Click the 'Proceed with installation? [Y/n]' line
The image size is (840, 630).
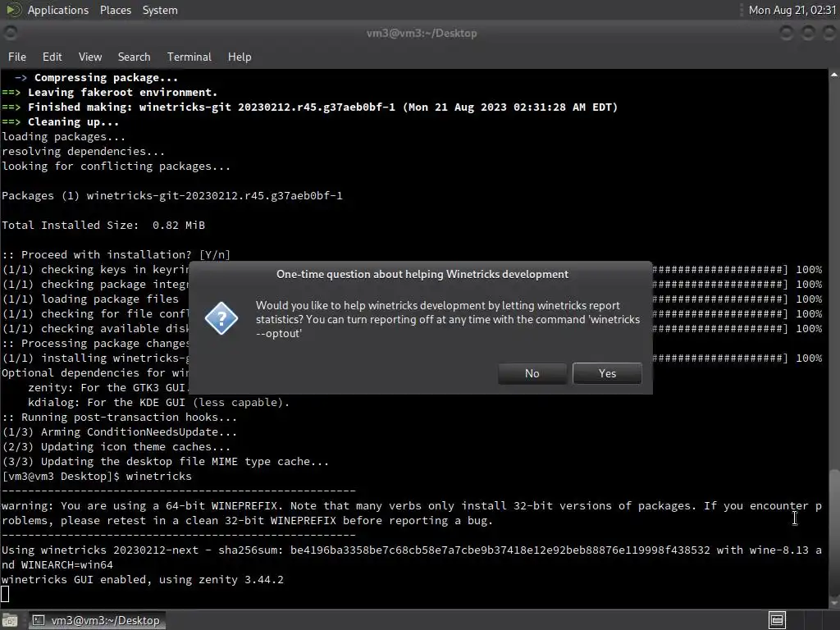pos(116,254)
